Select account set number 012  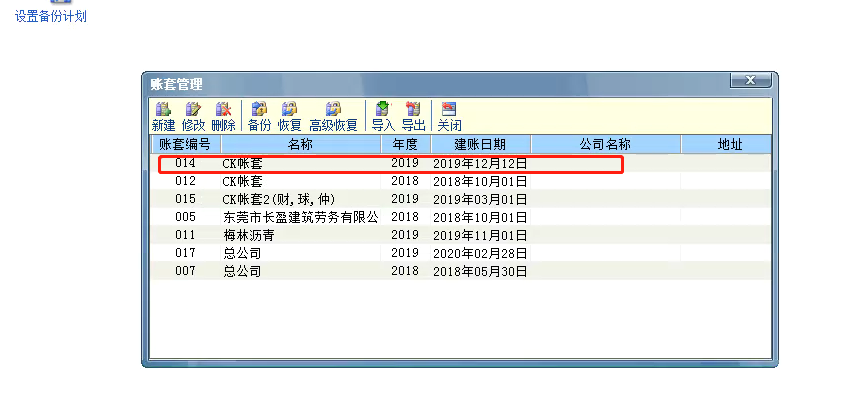point(186,181)
